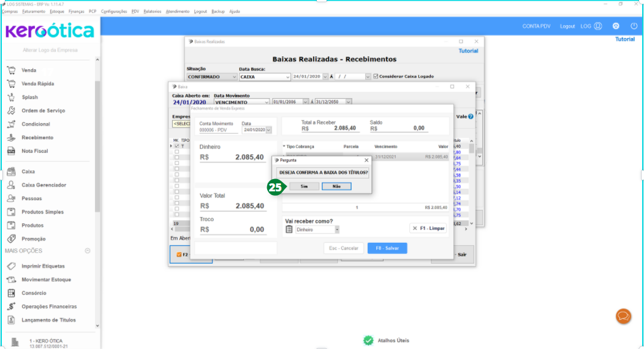This screenshot has height=349, width=644.
Task: Open Operações Financeiras icon
Action: 11,307
